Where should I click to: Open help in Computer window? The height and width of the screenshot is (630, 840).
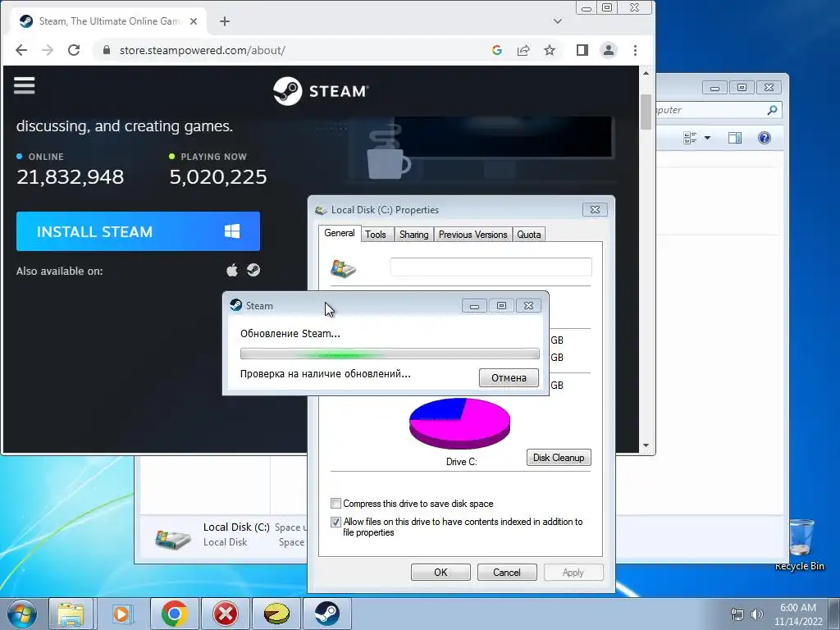point(765,138)
